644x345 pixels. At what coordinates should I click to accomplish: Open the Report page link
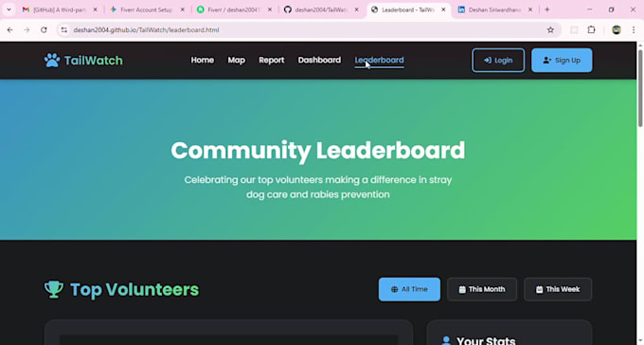tap(272, 60)
